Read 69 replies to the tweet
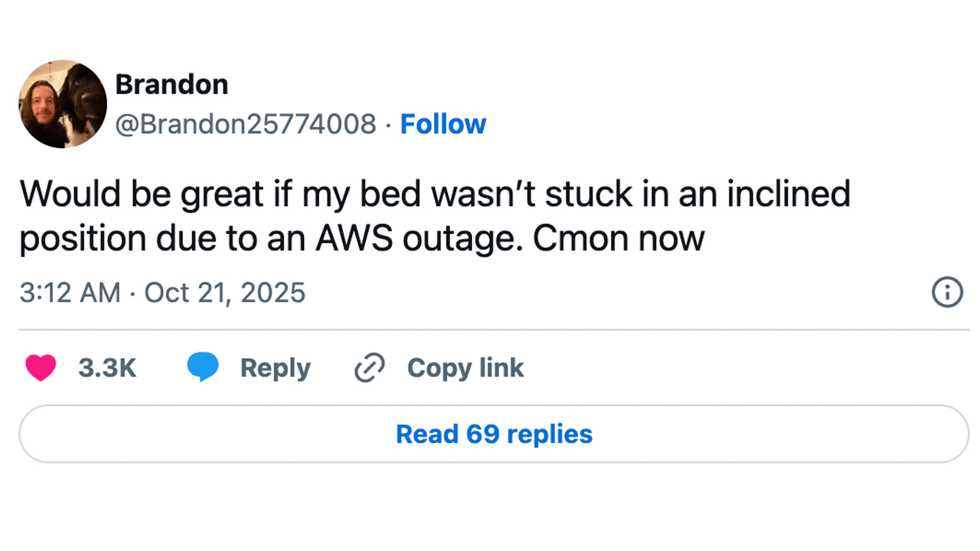Screen dimensions: 980x551 point(494,434)
